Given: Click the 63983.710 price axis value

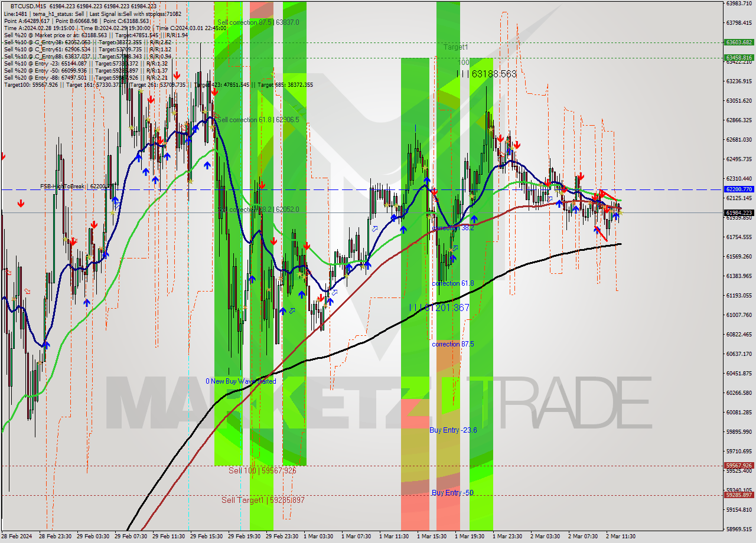Looking at the screenshot, I should coord(739,4).
